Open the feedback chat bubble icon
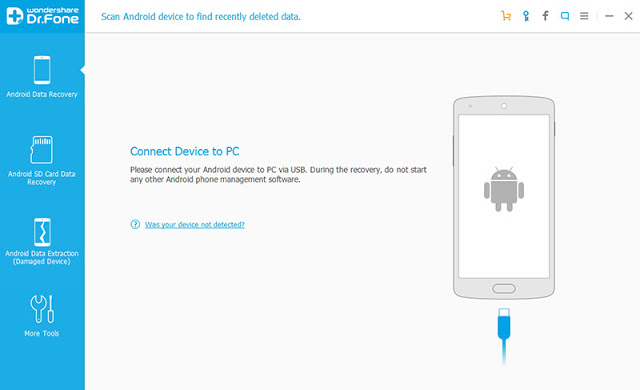 click(565, 16)
